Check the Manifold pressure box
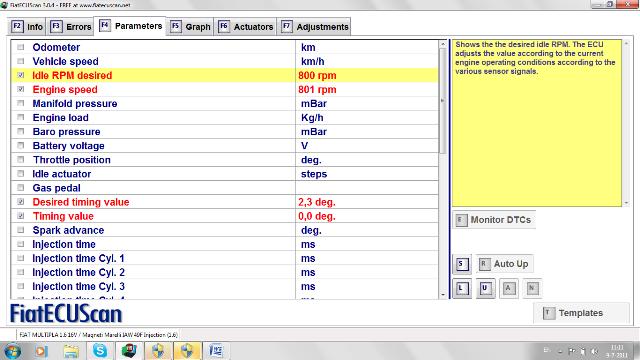The width and height of the screenshot is (640, 360). (x=20, y=104)
